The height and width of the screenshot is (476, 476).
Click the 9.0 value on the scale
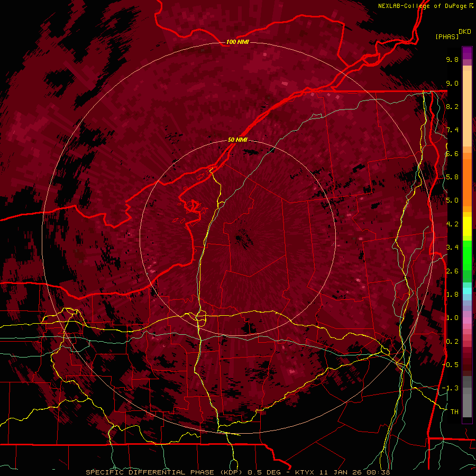pyautogui.click(x=452, y=83)
